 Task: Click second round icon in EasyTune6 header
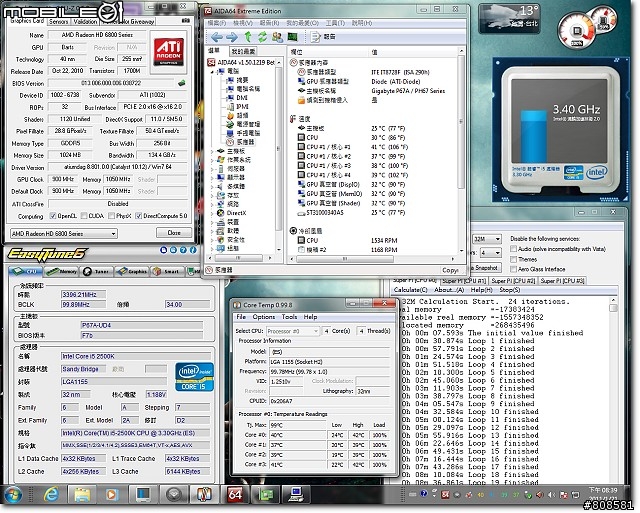173,250
